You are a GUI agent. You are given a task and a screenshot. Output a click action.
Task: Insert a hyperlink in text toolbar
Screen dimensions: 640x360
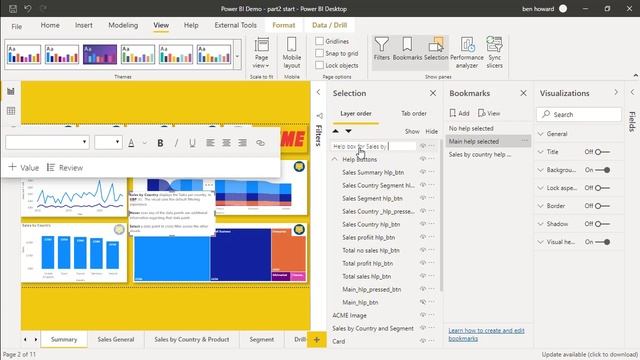(x=260, y=143)
